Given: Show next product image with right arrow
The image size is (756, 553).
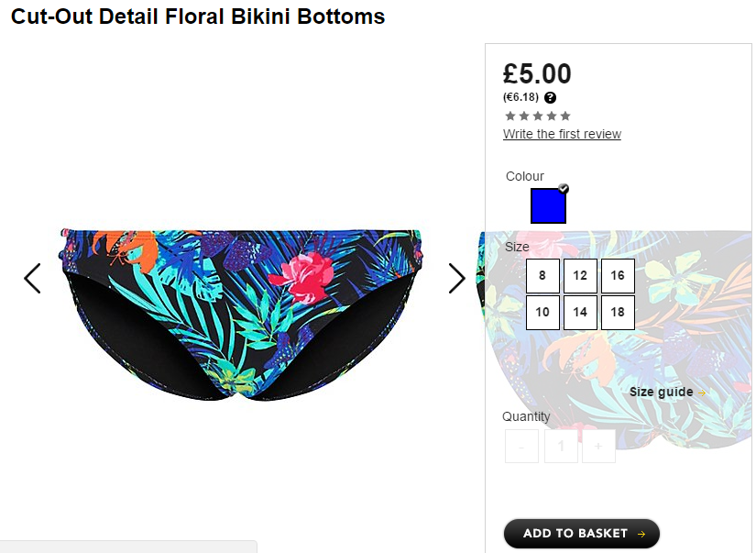Looking at the screenshot, I should click(x=456, y=279).
